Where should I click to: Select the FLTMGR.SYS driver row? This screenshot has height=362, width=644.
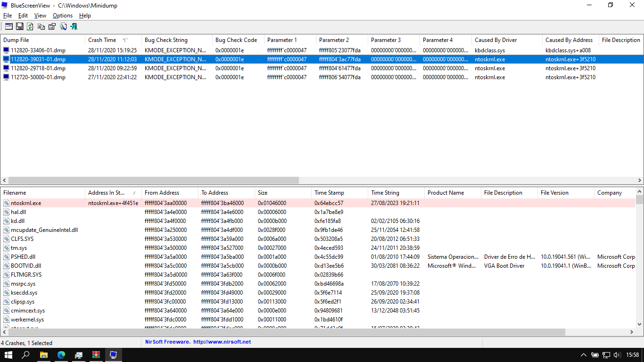(318, 275)
